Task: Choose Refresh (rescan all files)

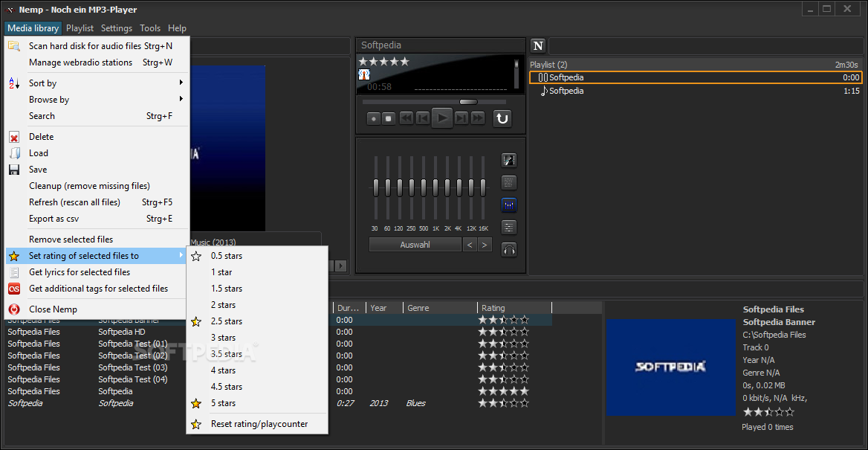Action: coord(97,202)
